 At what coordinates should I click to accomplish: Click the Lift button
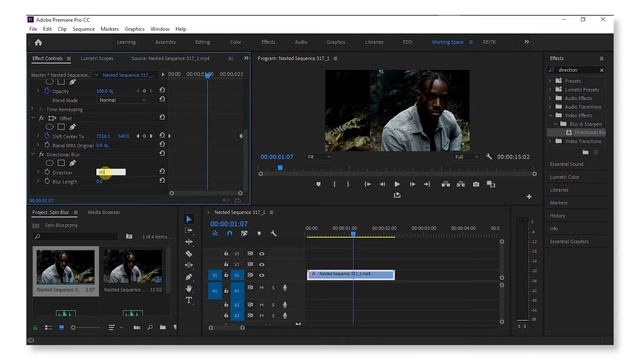(x=446, y=184)
